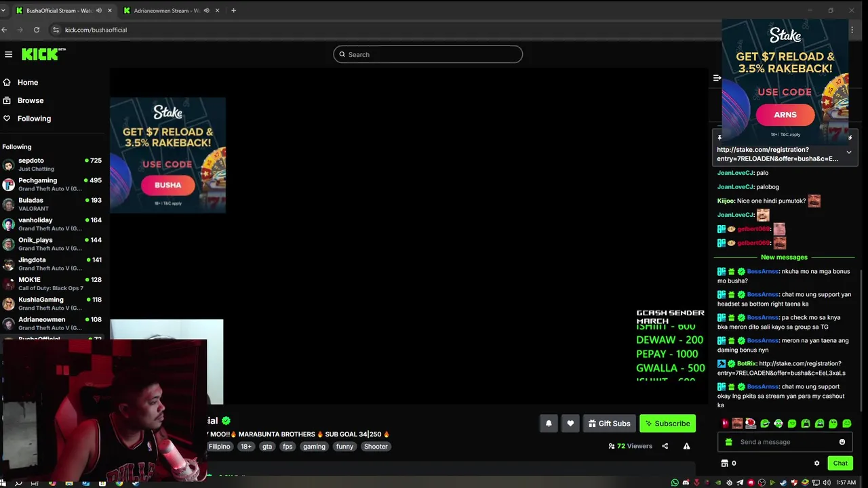Mute the Adrianeowmen tab audio icon
Screen dimensions: 868x488
tap(207, 11)
